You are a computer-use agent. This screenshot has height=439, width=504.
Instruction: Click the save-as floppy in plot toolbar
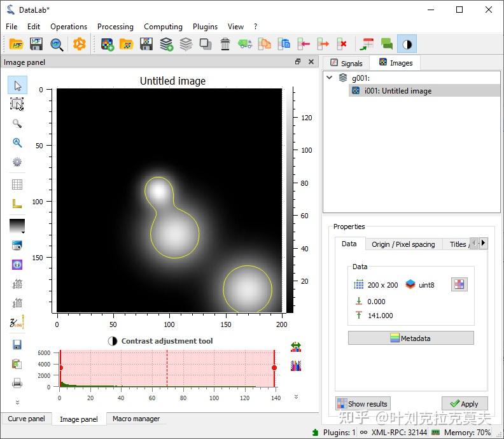pyautogui.click(x=17, y=344)
